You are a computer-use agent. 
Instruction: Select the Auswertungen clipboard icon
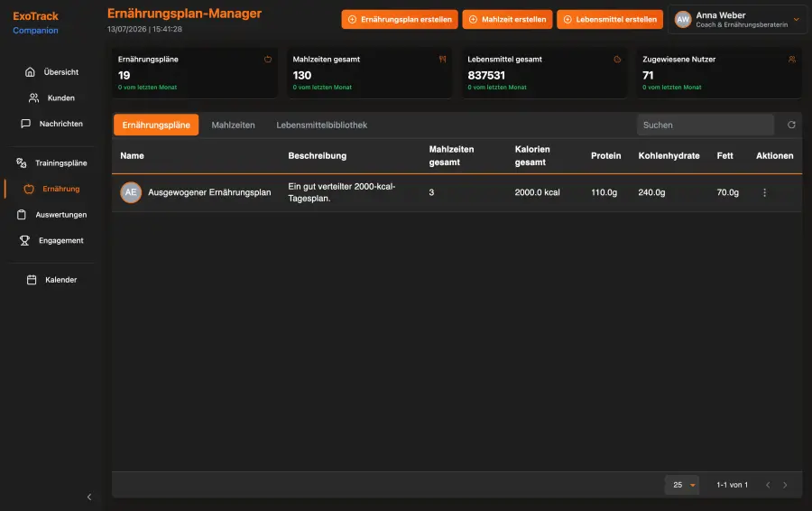click(x=22, y=215)
